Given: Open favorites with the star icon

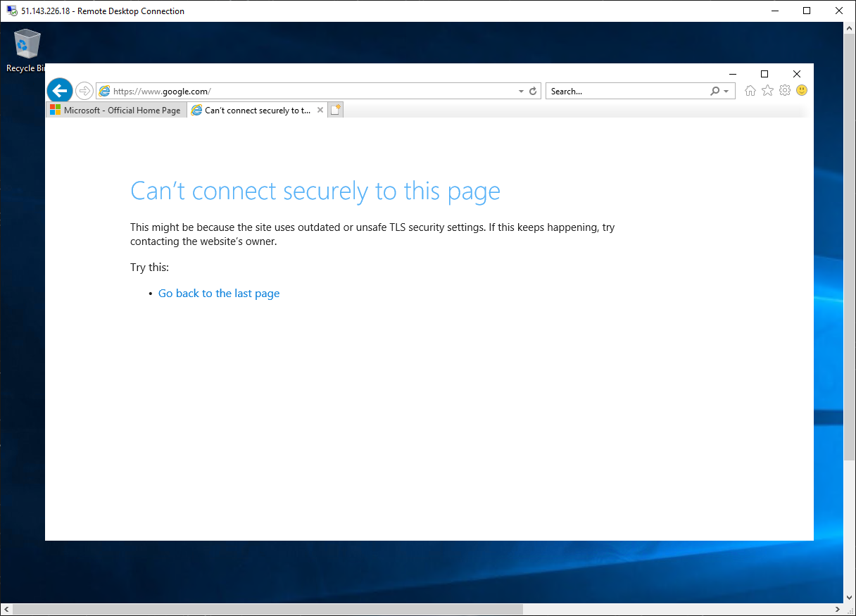Looking at the screenshot, I should (x=767, y=90).
